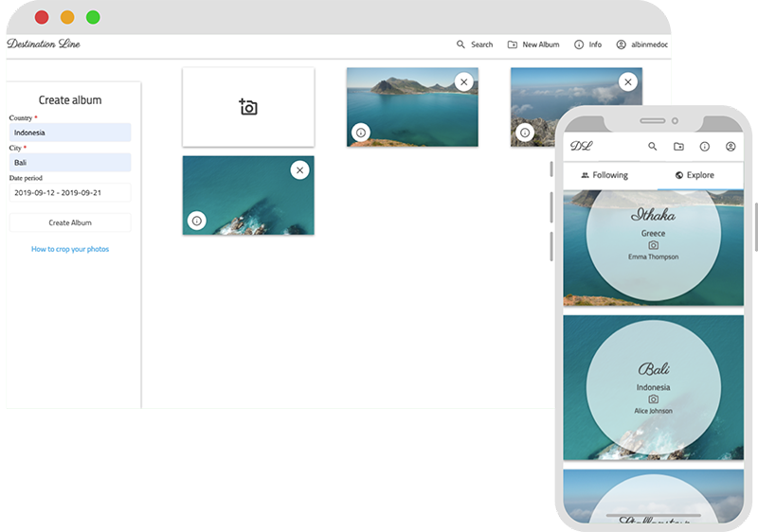The width and height of the screenshot is (758, 532).
Task: Show info for the coastal mountain bay photo
Action: (361, 133)
